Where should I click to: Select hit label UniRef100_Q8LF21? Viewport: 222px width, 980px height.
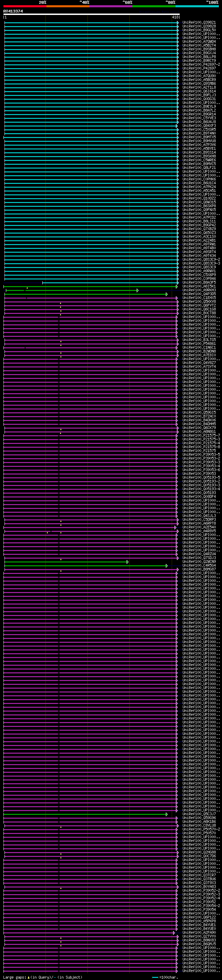coord(199,168)
